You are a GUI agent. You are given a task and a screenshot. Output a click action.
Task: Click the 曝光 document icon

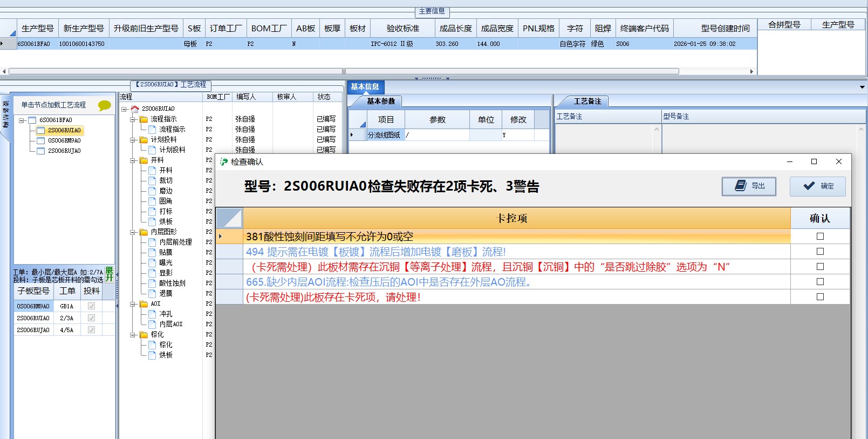[x=152, y=263]
